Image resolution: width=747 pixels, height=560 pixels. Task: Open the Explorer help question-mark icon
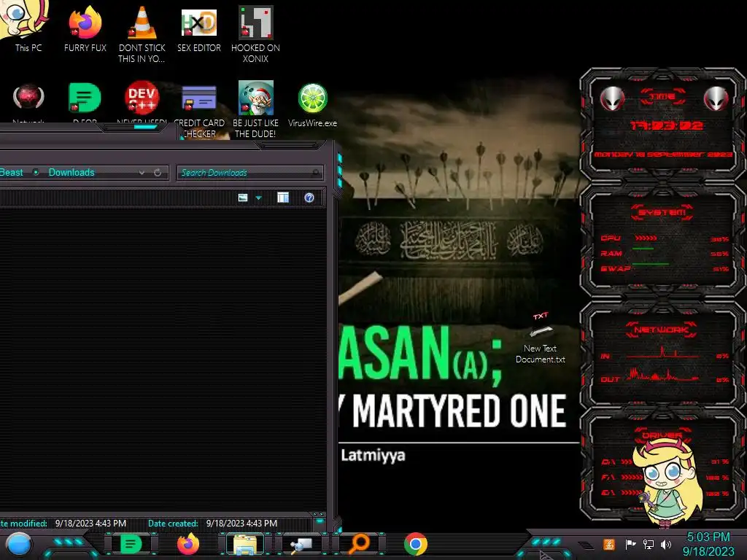point(309,198)
